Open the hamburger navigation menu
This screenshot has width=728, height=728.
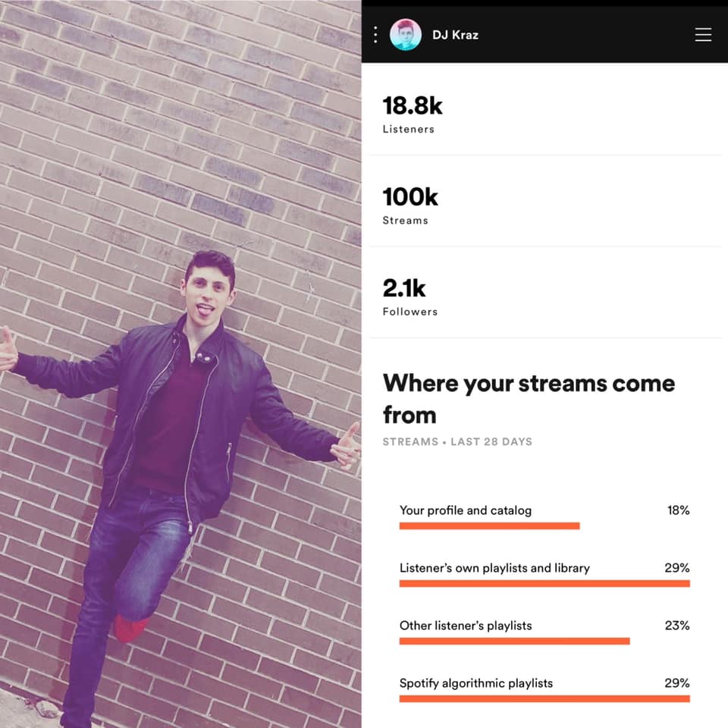coord(703,35)
